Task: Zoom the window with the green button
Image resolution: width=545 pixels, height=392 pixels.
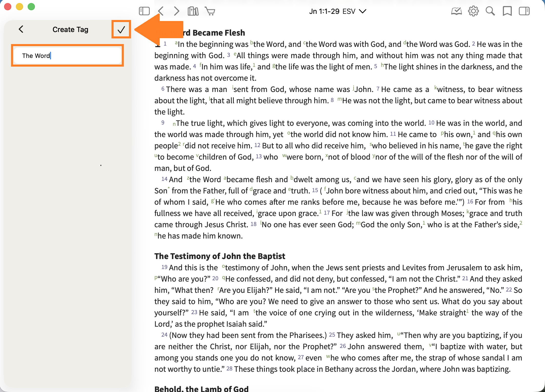Action: 31,7
